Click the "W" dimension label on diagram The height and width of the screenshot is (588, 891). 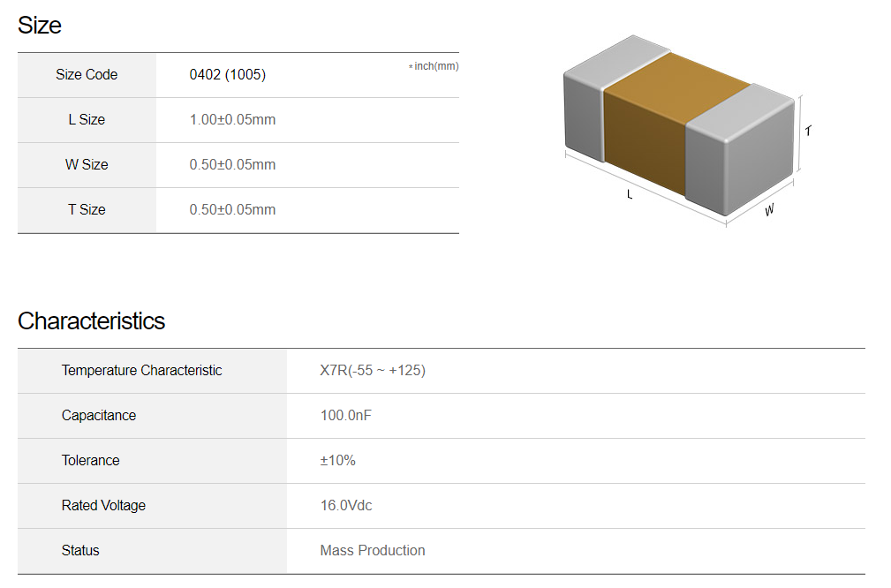[x=769, y=210]
